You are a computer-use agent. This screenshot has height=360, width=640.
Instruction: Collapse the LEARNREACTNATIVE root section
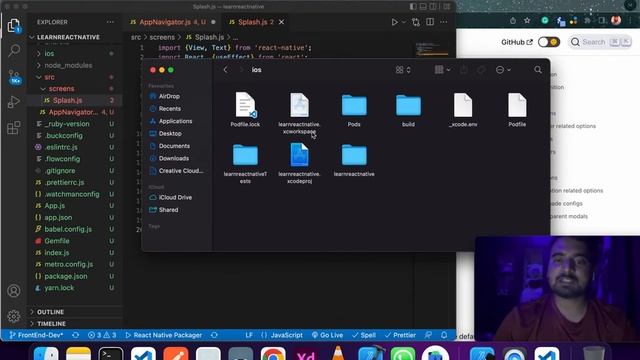(75, 37)
